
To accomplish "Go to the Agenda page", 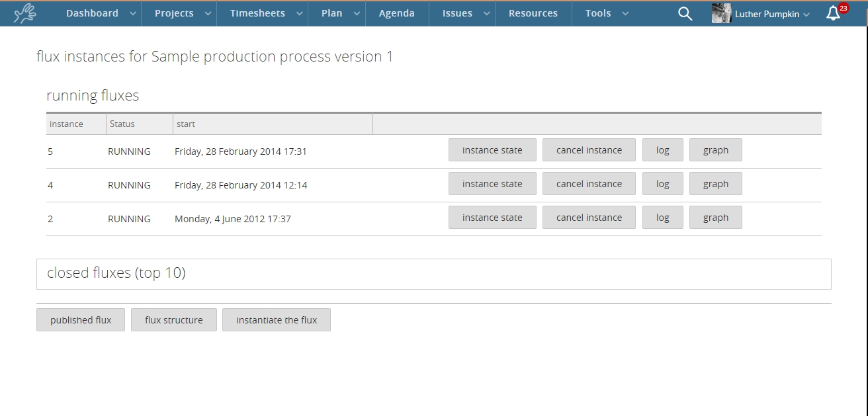I will (397, 13).
